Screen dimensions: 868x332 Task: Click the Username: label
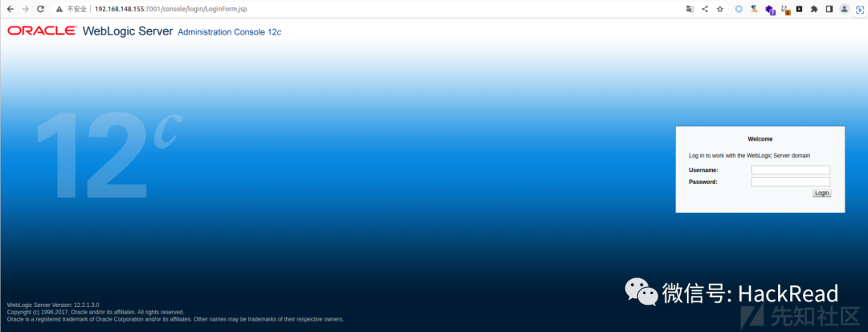[703, 170]
